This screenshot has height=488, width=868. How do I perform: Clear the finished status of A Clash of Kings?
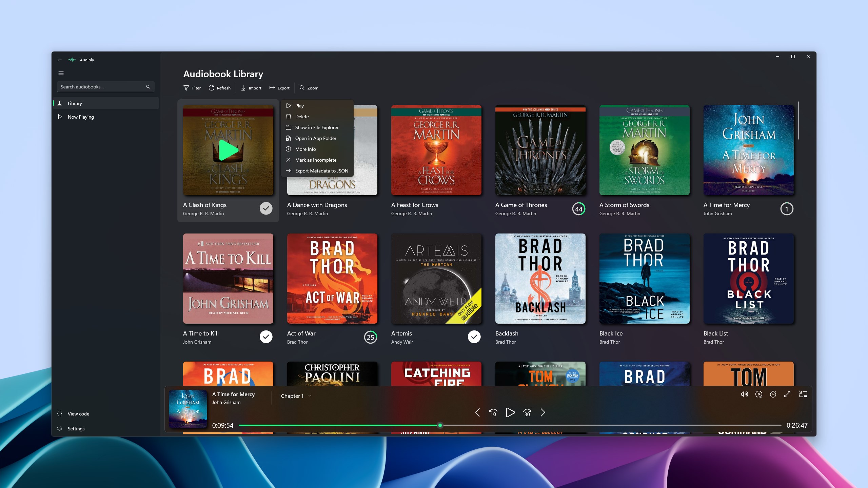pyautogui.click(x=266, y=208)
